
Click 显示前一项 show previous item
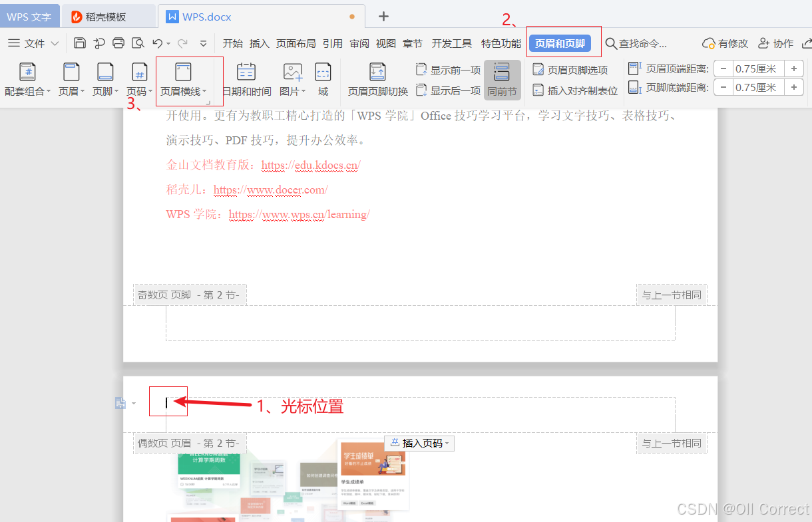click(x=448, y=70)
